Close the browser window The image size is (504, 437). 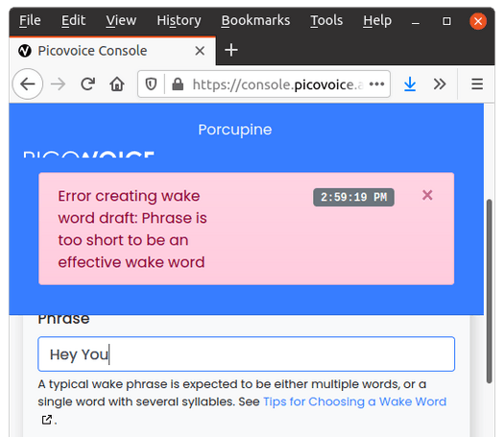point(478,21)
